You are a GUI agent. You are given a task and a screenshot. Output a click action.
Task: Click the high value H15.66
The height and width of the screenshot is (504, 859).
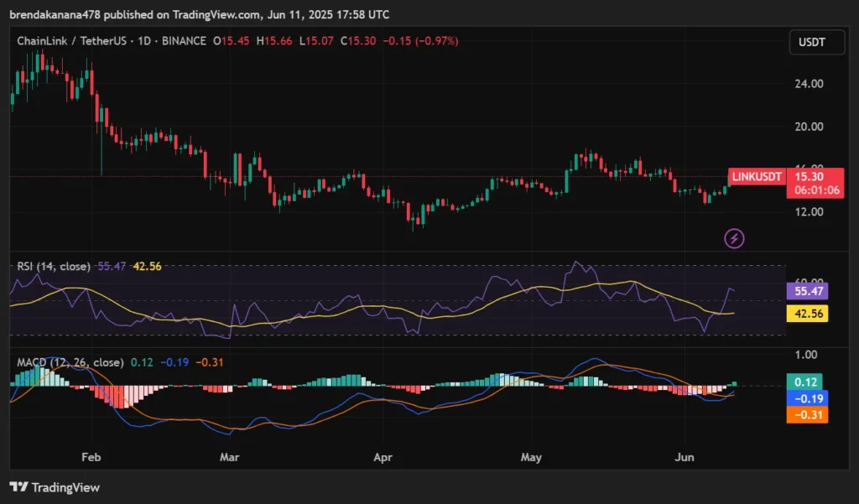pyautogui.click(x=274, y=41)
